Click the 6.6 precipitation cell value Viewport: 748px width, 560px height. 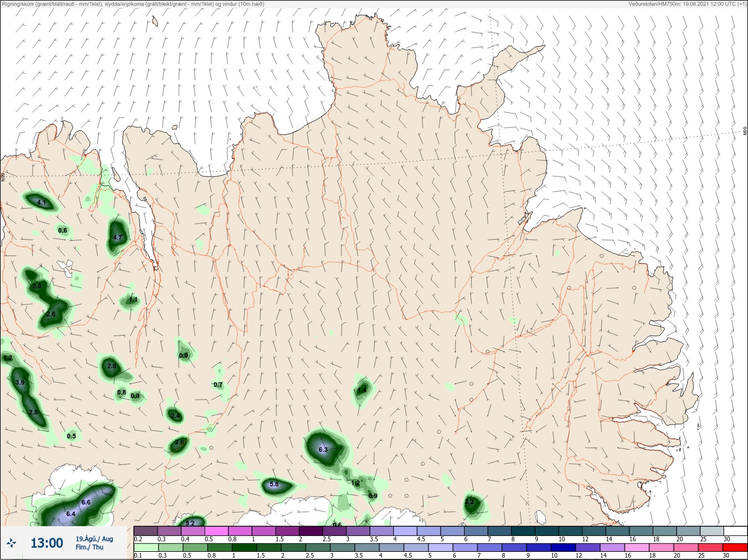tap(86, 502)
